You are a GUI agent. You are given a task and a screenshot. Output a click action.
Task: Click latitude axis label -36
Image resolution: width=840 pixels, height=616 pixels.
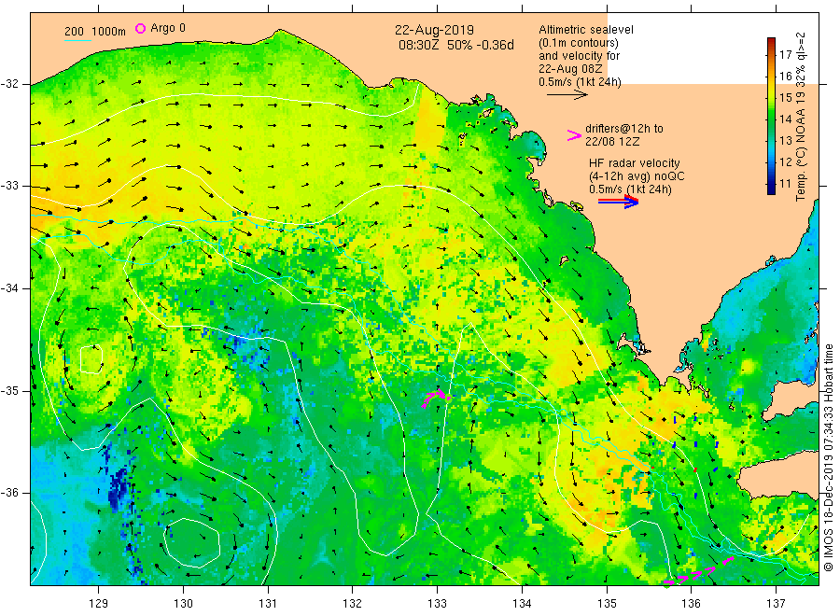point(9,493)
